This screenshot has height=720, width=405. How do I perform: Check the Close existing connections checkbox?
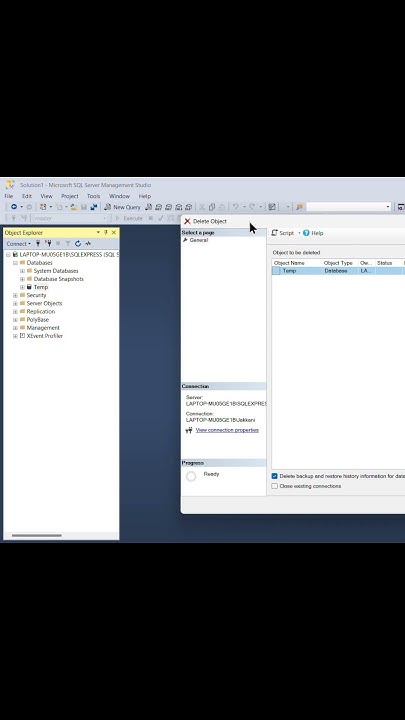(x=275, y=486)
